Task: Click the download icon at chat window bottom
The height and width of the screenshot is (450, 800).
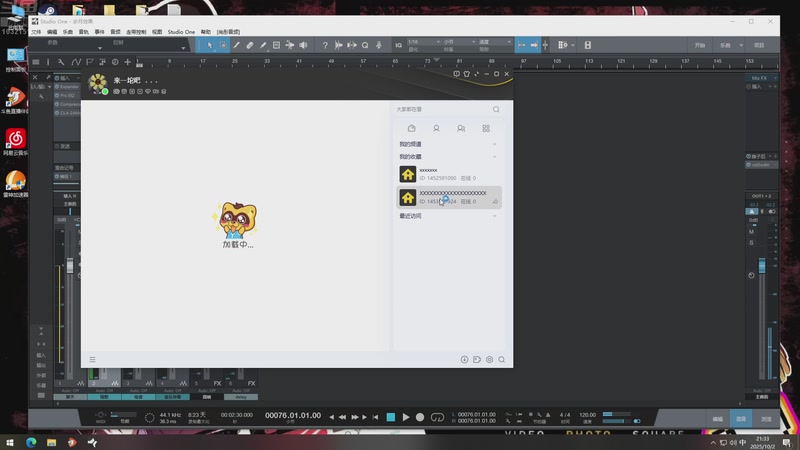Action: (464, 360)
